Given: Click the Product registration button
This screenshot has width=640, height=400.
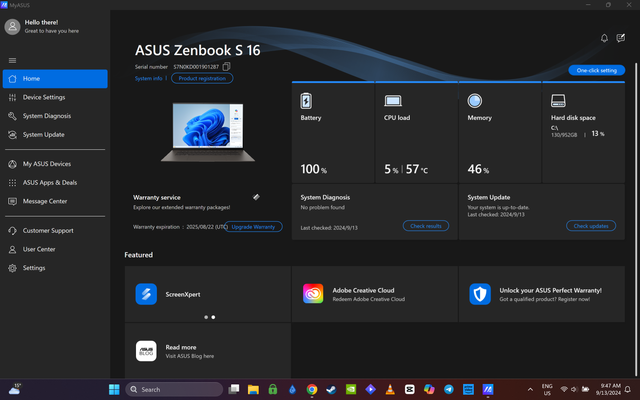Looking at the screenshot, I should click(x=202, y=78).
